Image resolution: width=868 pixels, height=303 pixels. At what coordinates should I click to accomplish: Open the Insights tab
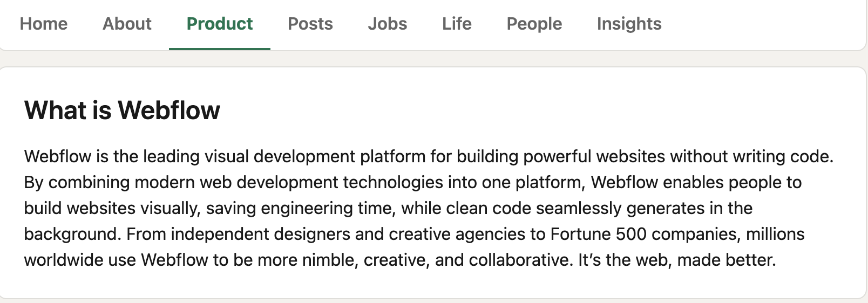tap(629, 24)
